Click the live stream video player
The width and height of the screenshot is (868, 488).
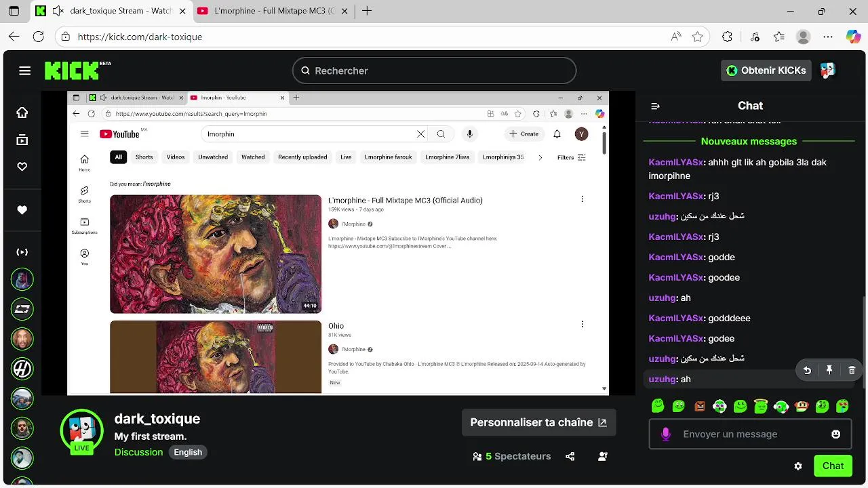point(338,243)
